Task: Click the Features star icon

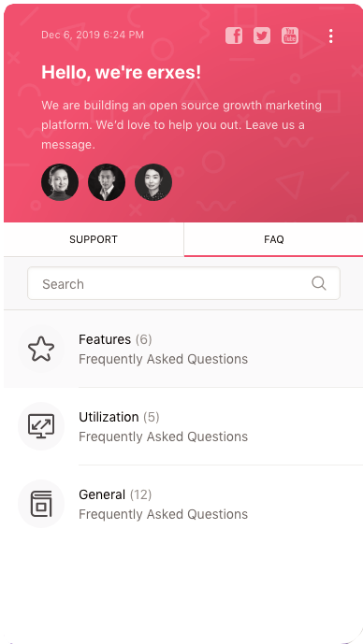Action: point(41,349)
